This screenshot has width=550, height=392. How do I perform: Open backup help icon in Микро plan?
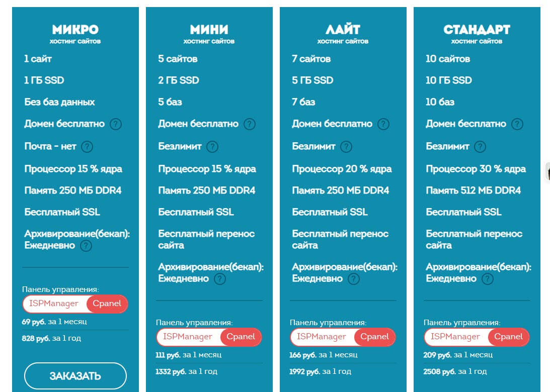tap(86, 246)
